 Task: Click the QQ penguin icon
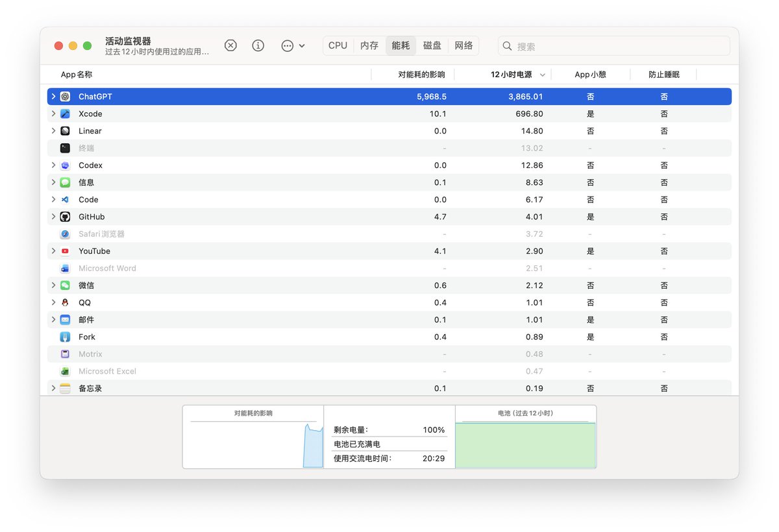(65, 303)
